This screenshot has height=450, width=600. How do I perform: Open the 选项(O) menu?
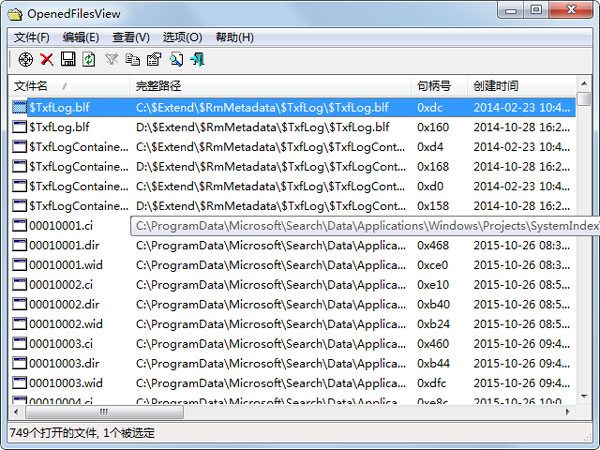183,38
